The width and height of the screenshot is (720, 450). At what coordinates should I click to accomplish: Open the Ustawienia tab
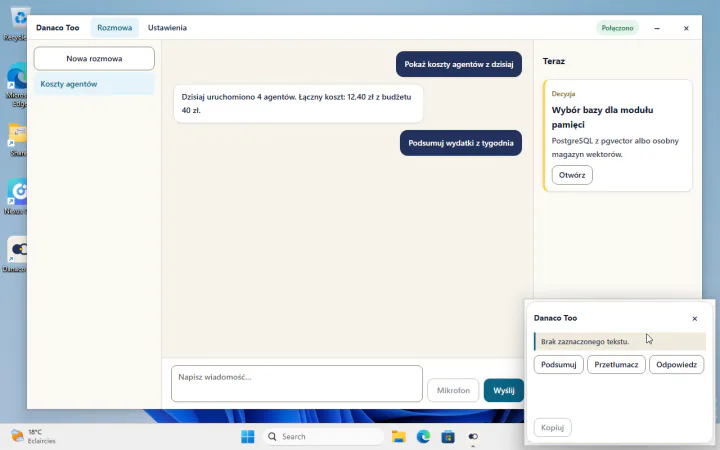pyautogui.click(x=167, y=28)
